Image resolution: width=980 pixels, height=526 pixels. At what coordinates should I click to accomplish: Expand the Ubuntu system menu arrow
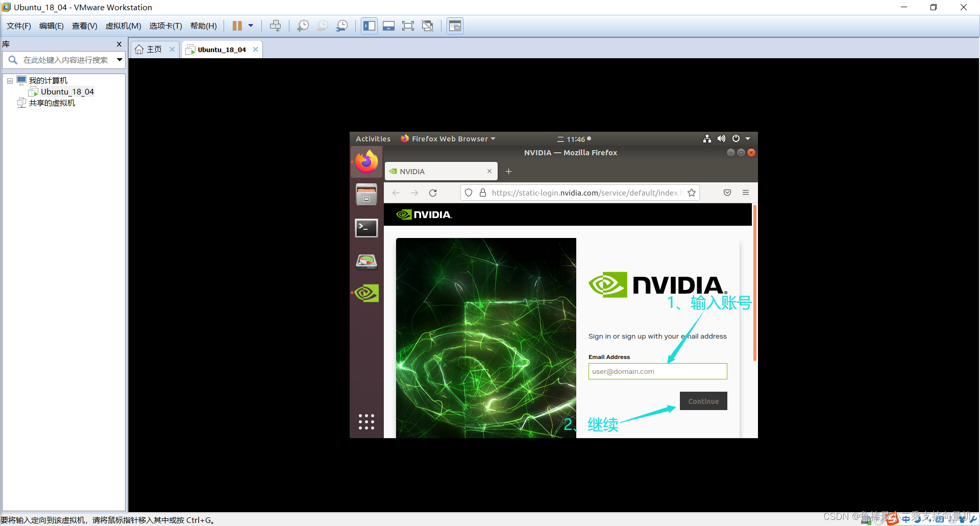click(x=748, y=139)
